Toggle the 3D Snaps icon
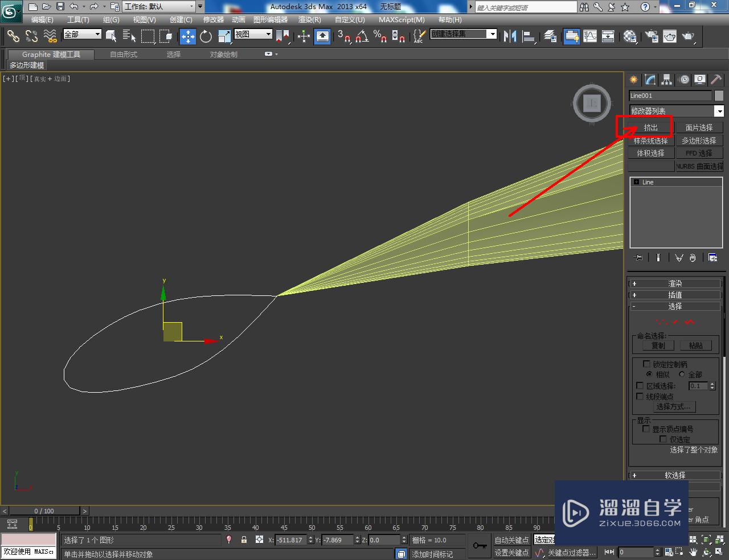This screenshot has width=729, height=560. pos(343,36)
